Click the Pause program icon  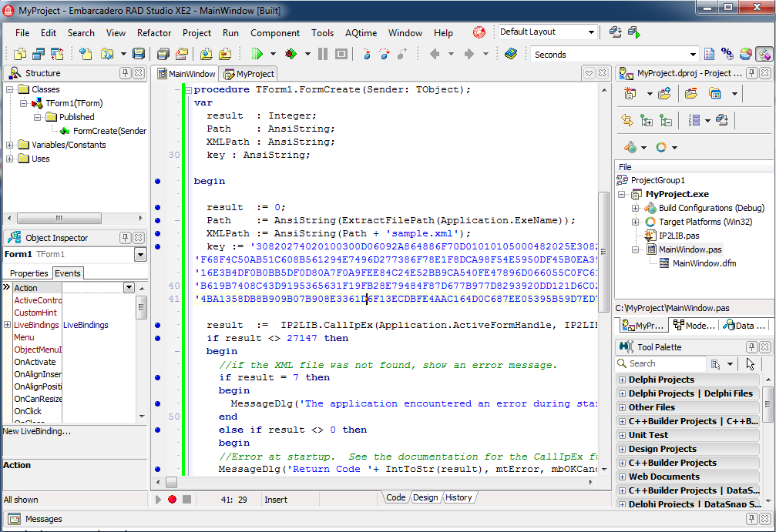click(x=322, y=54)
